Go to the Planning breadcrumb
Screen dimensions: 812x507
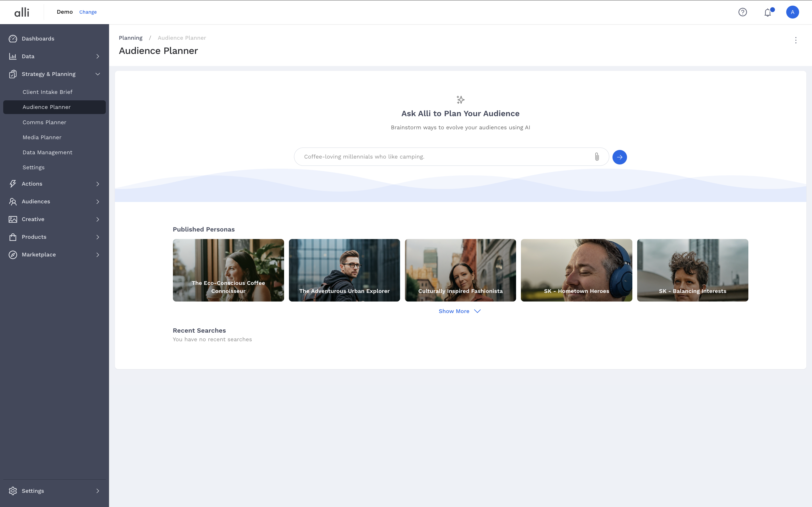point(130,38)
